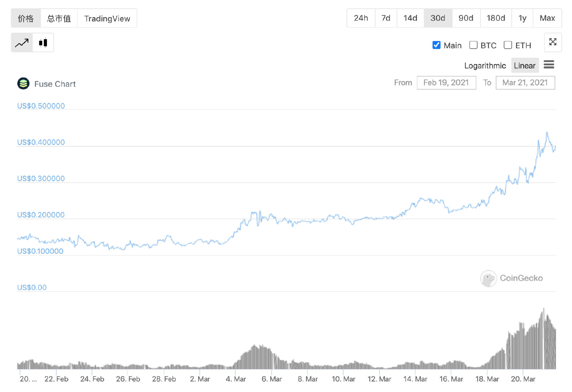Image resolution: width=572 pixels, height=392 pixels.
Task: Switch to the 总市值 tab
Action: pyautogui.click(x=59, y=18)
